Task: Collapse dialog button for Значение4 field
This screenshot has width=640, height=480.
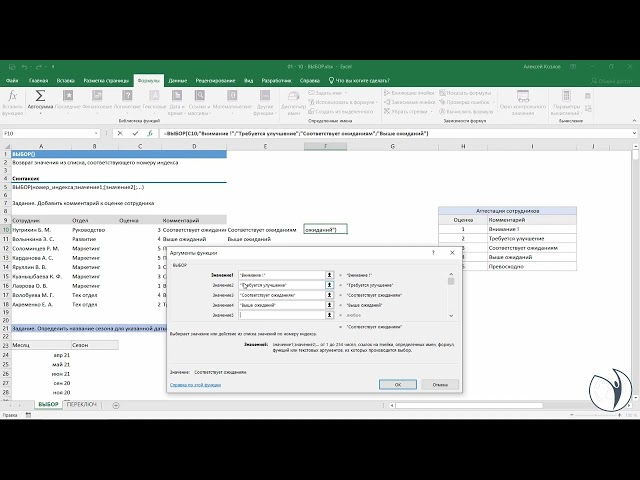Action: [x=329, y=305]
